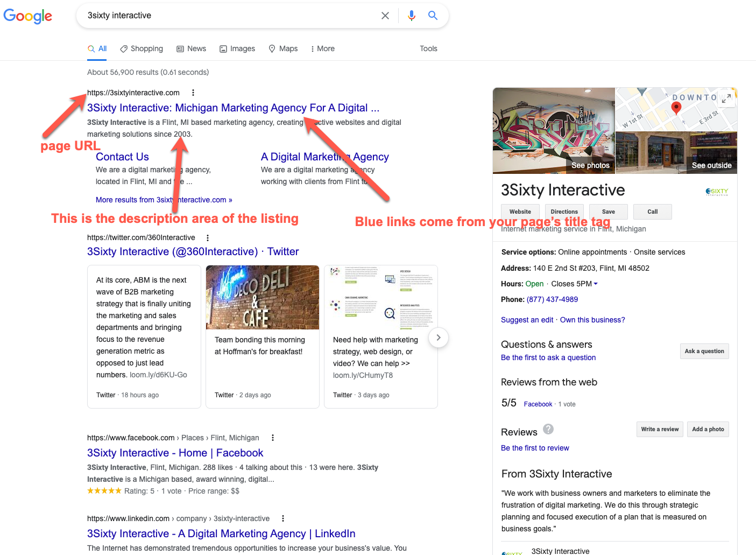The image size is (756, 555).
Task: Select the All search tab
Action: tap(97, 48)
